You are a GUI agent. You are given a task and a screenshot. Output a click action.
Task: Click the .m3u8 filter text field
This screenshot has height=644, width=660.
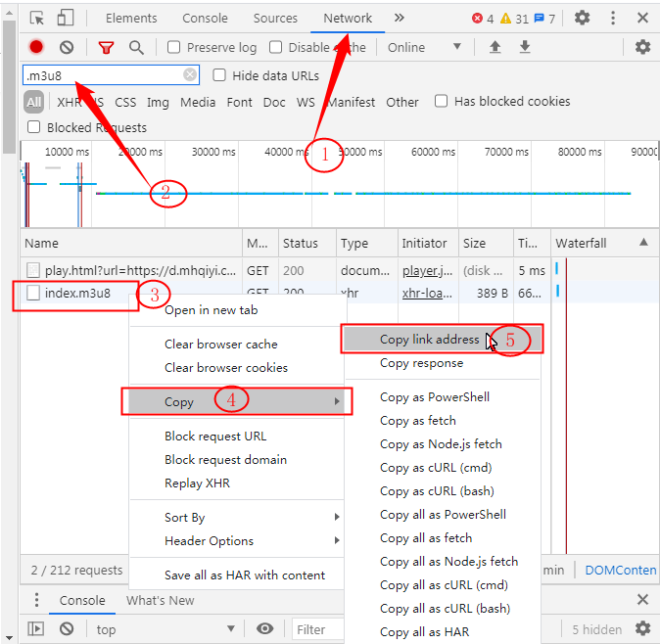coord(102,75)
